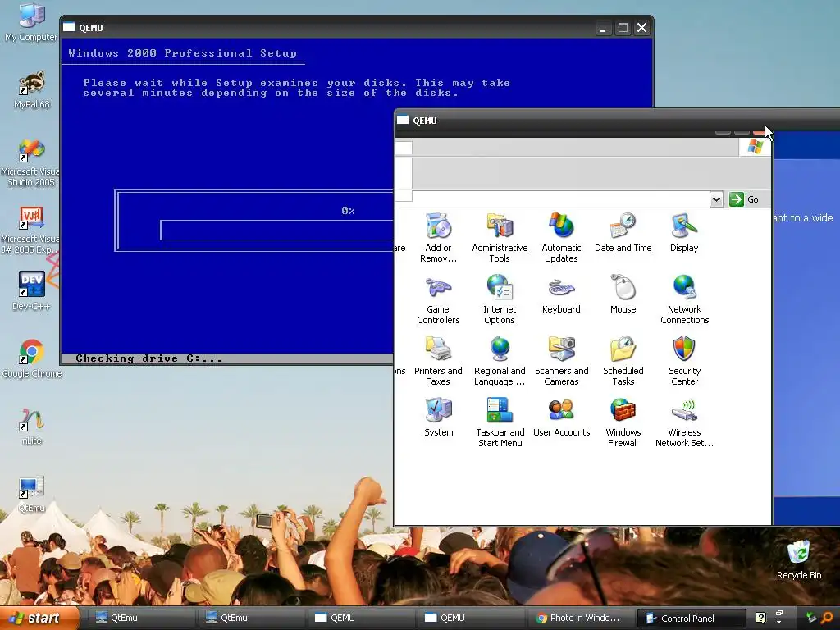Open Wireless Network Setup icon
Screen dimensions: 840x630
pos(684,422)
